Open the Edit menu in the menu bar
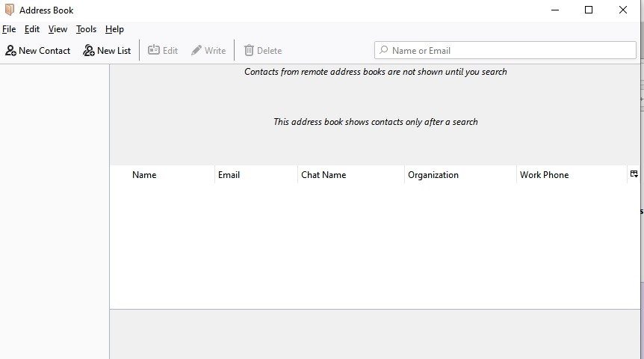This screenshot has height=359, width=644. (32, 29)
